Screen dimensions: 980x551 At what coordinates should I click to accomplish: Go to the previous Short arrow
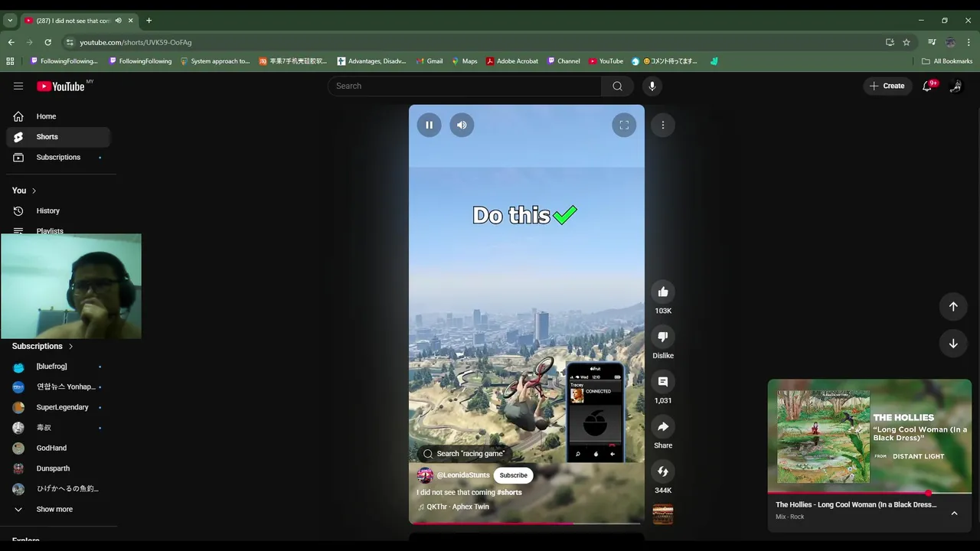(953, 306)
